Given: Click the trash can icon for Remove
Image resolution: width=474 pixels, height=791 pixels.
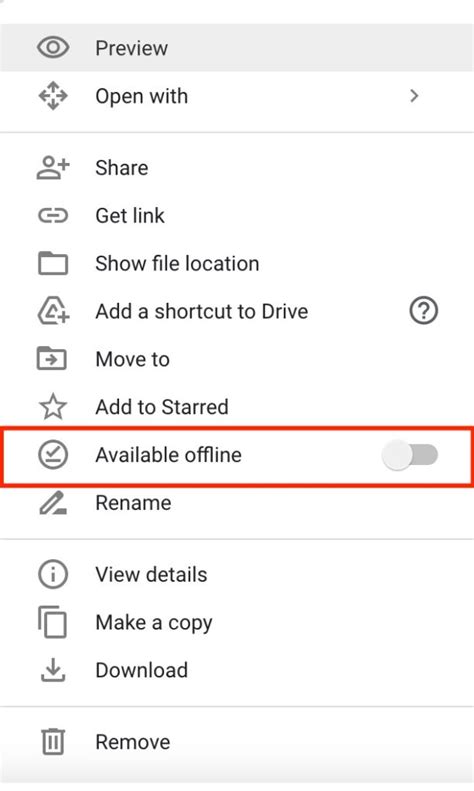Looking at the screenshot, I should coord(53,742).
